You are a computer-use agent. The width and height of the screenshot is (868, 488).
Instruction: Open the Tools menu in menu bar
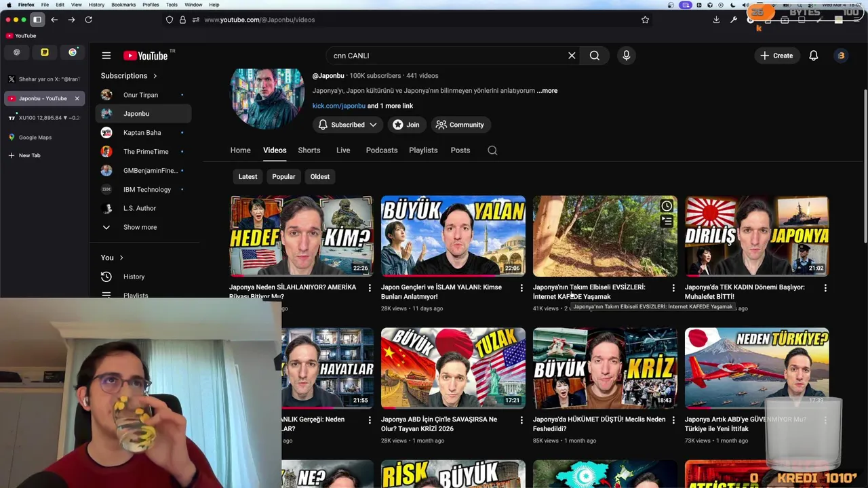tap(172, 5)
